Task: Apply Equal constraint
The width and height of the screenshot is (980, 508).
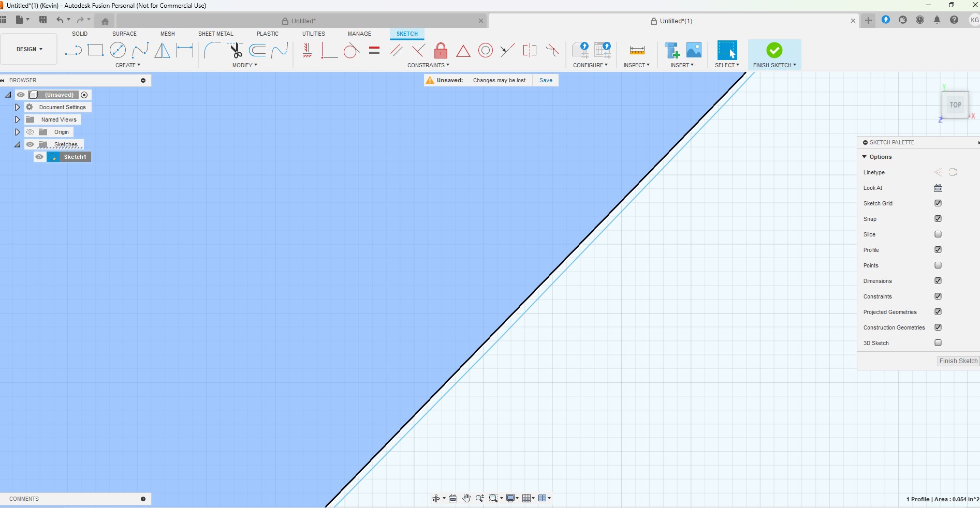Action: (x=374, y=50)
